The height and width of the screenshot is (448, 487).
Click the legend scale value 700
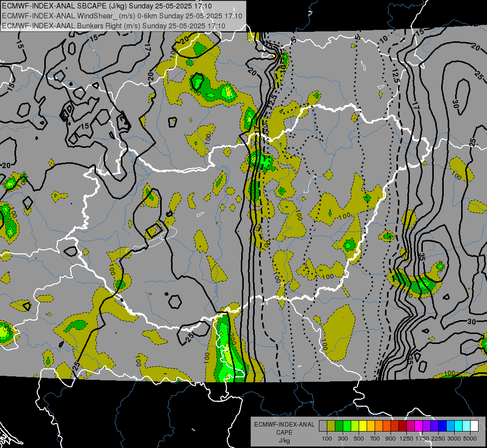pos(375,439)
